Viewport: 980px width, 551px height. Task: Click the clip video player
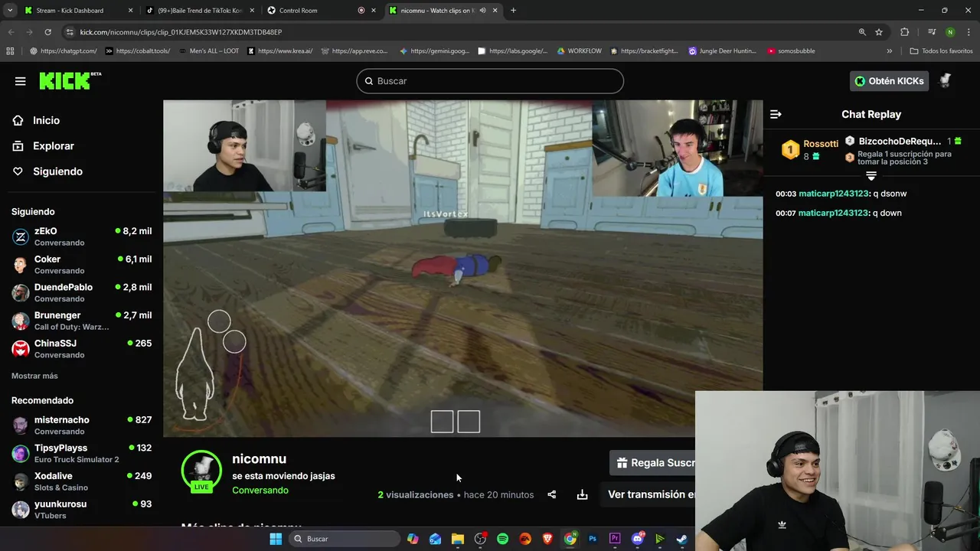pos(462,268)
